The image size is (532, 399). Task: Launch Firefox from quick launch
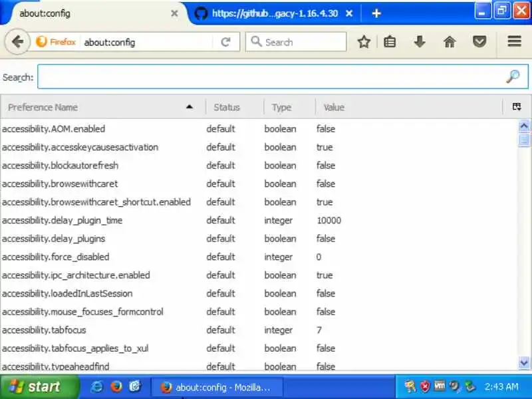[116, 387]
